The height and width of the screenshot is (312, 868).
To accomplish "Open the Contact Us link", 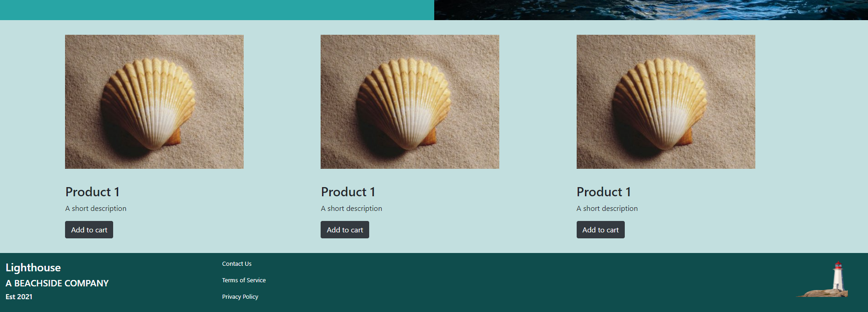I will (x=237, y=264).
